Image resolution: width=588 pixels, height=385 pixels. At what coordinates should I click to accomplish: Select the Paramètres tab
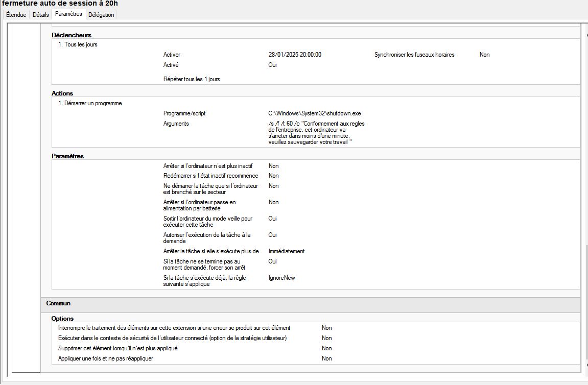point(68,14)
